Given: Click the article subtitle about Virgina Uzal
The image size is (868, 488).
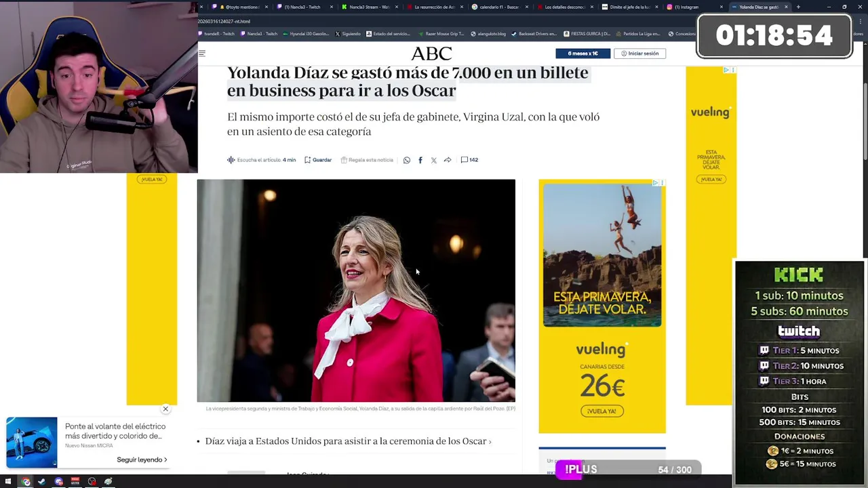Looking at the screenshot, I should (413, 124).
